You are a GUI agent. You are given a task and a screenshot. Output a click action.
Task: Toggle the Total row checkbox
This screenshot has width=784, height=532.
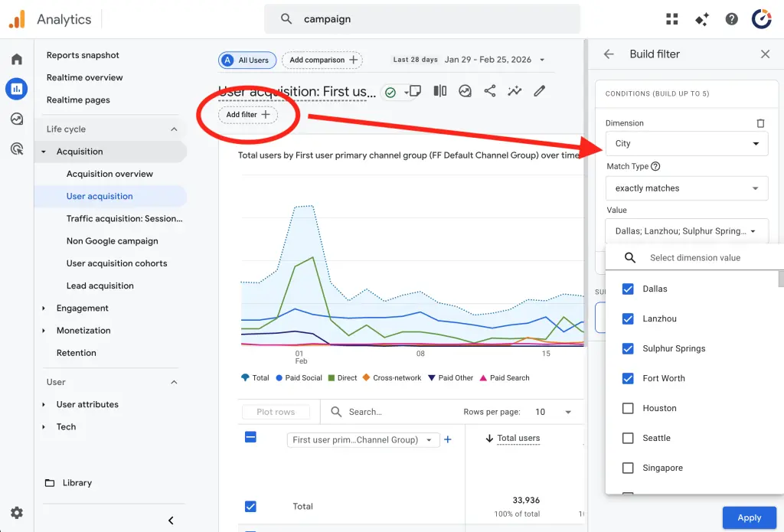250,507
